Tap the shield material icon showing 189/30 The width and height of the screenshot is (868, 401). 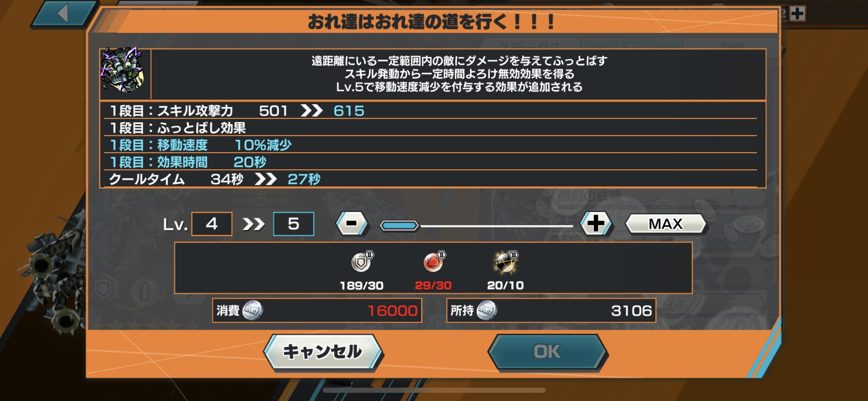pyautogui.click(x=362, y=262)
